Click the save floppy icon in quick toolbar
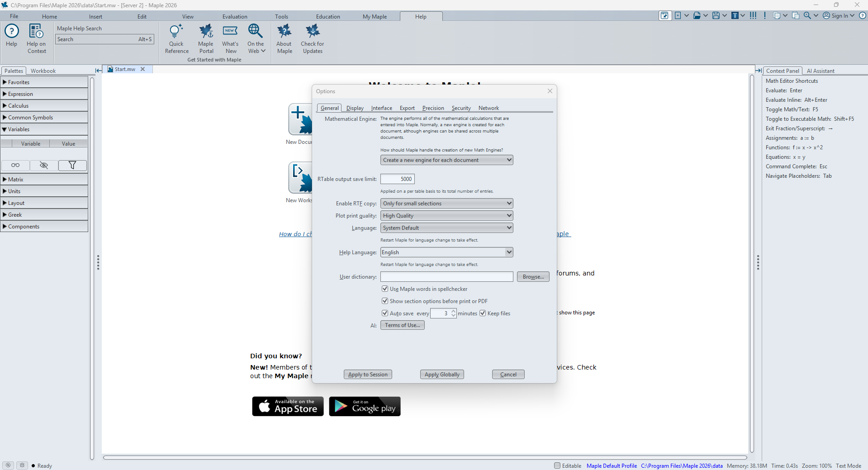The height and width of the screenshot is (470, 868). coord(716,16)
